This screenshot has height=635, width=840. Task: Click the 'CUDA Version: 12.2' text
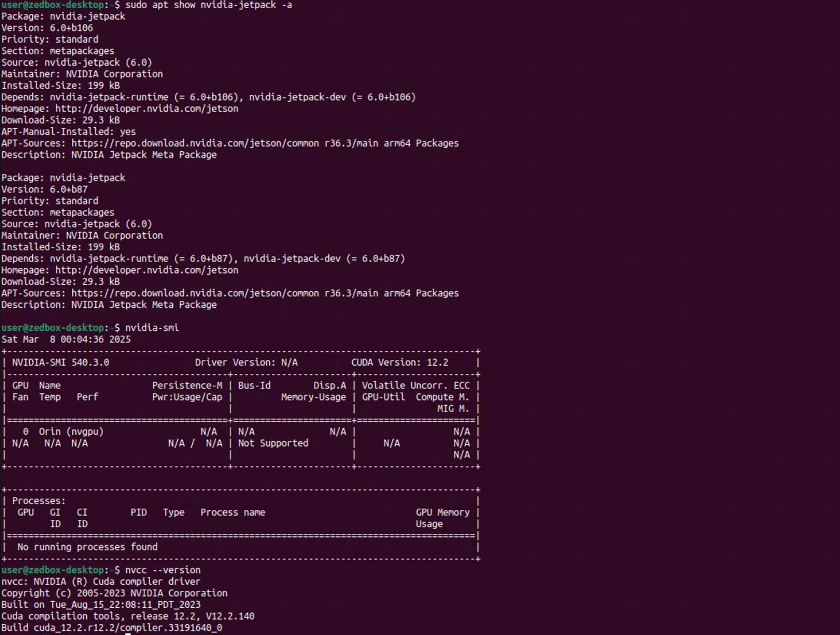[399, 363]
